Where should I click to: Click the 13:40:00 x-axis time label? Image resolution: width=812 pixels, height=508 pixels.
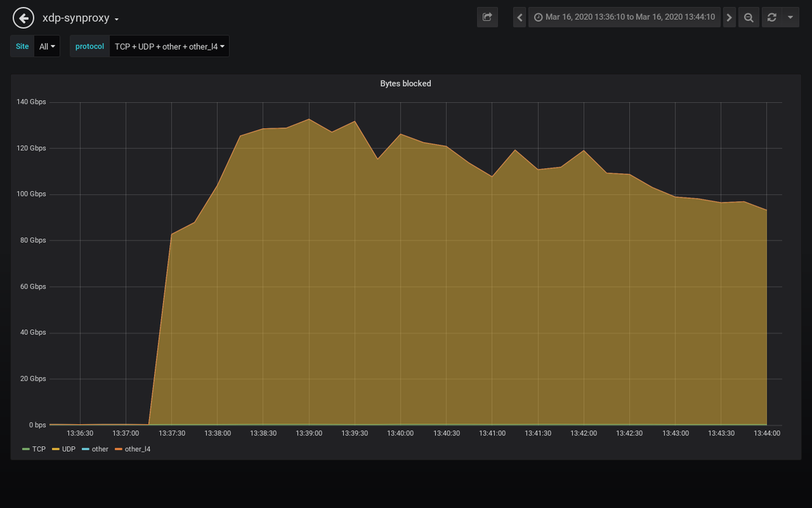pyautogui.click(x=401, y=433)
